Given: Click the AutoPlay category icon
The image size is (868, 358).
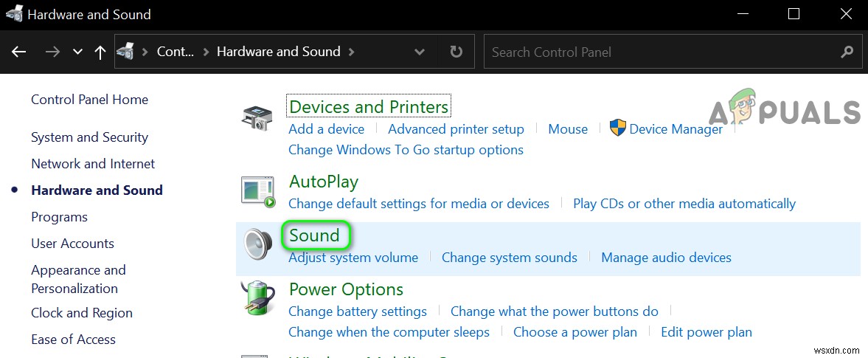Looking at the screenshot, I should [x=258, y=190].
